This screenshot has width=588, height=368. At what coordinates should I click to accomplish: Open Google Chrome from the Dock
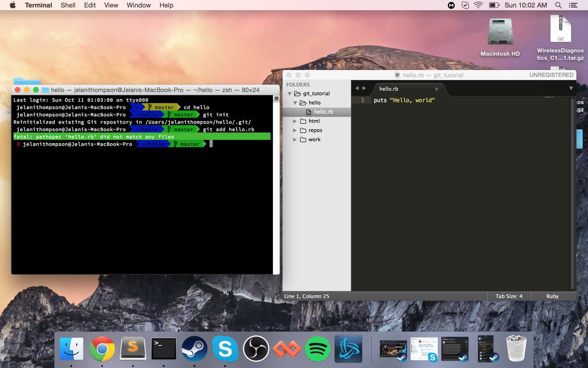[102, 349]
